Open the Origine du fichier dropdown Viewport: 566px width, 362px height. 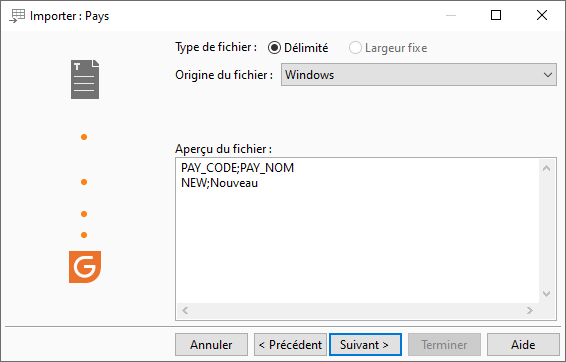[419, 75]
